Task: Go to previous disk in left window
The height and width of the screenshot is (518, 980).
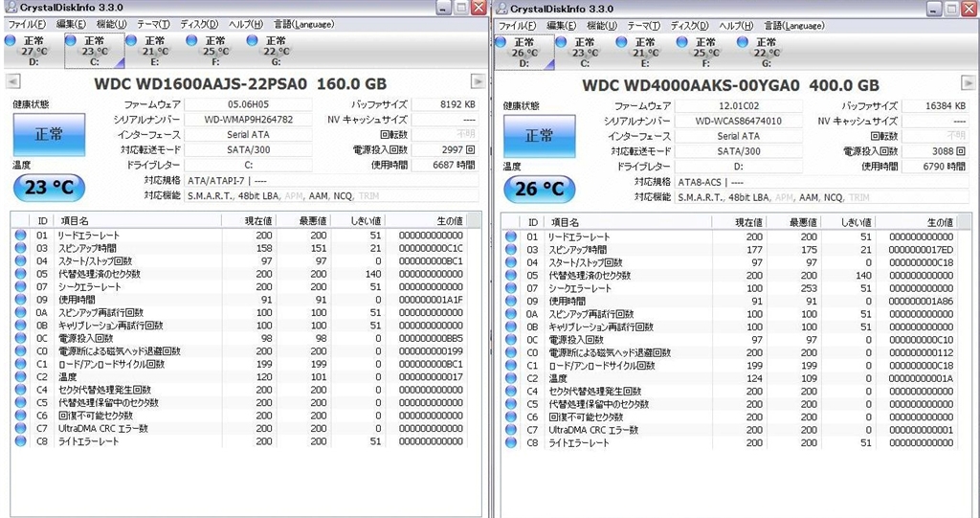Action: pyautogui.click(x=12, y=81)
